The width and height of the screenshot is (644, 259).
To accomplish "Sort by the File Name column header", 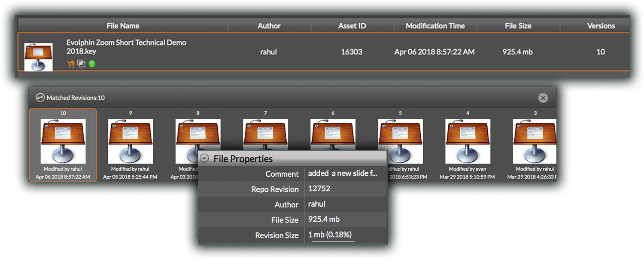I will click(123, 26).
